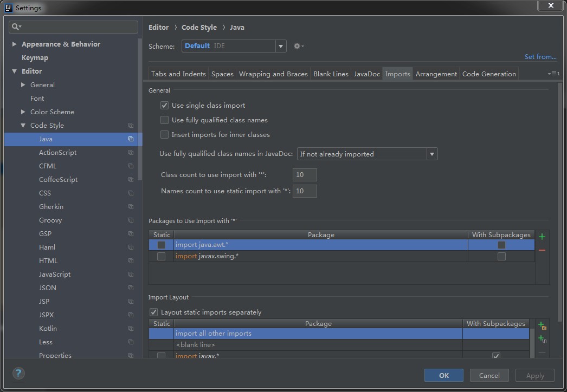The height and width of the screenshot is (392, 567).
Task: Click the copy icon beside Code Style
Action: pos(131,126)
